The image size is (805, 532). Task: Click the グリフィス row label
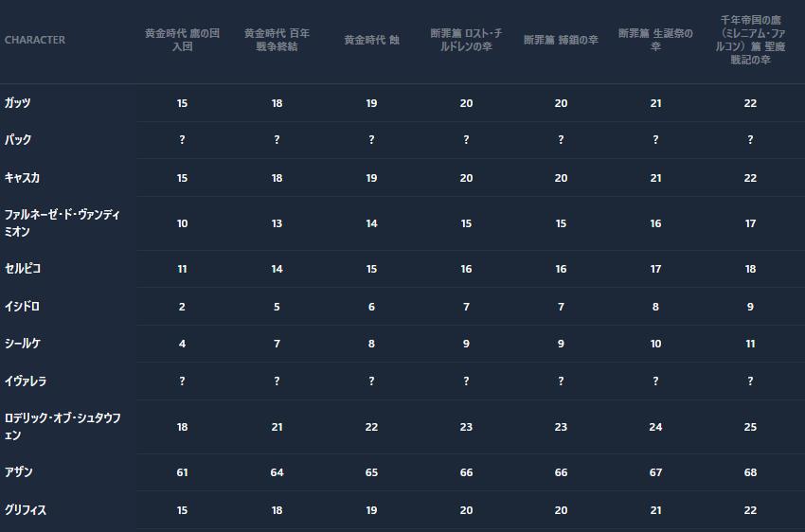[26, 509]
